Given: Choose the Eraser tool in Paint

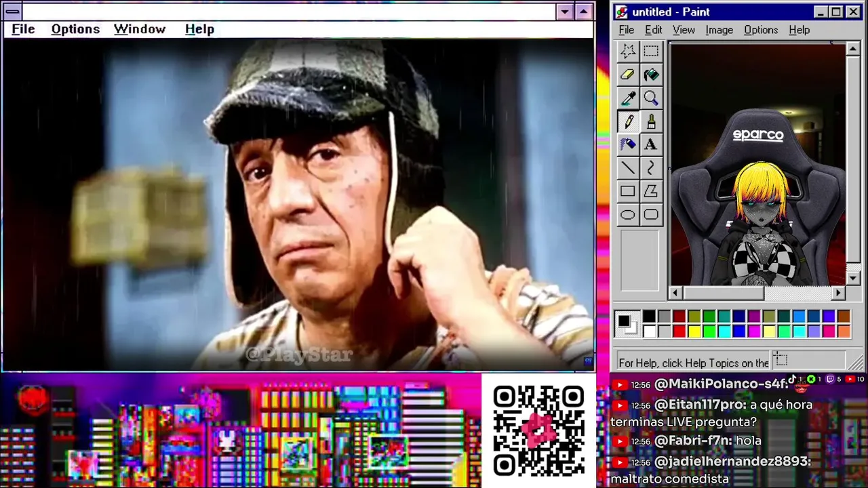Looking at the screenshot, I should click(x=628, y=75).
